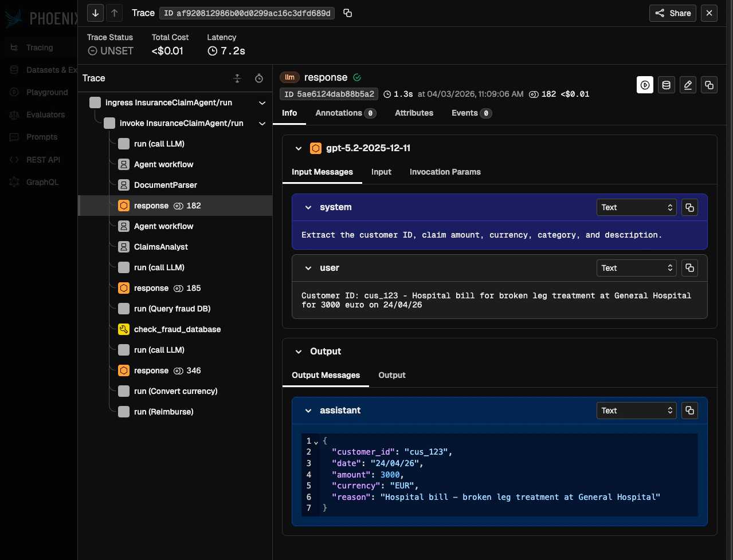The width and height of the screenshot is (733, 560).
Task: Open the Invocation Params tab
Action: click(x=445, y=172)
